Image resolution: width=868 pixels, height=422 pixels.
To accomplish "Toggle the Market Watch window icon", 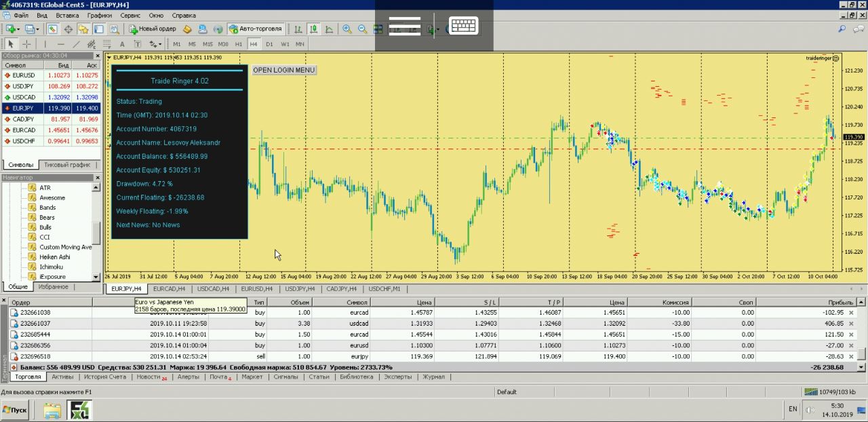I will [x=53, y=29].
